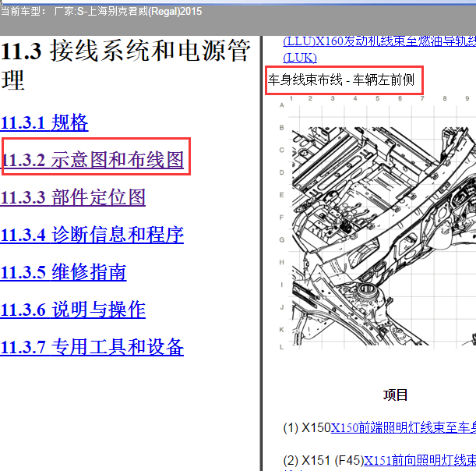Image resolution: width=476 pixels, height=471 pixels.
Task: Open the X150前端照明灯线束 link
Action: point(403,428)
